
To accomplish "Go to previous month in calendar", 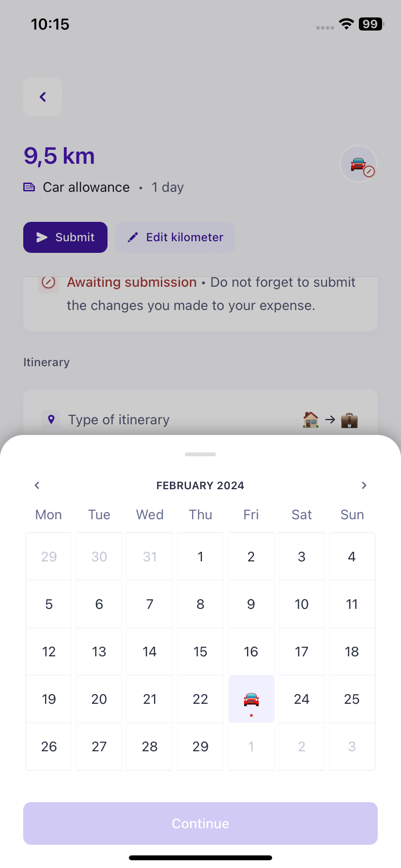I will pyautogui.click(x=37, y=485).
